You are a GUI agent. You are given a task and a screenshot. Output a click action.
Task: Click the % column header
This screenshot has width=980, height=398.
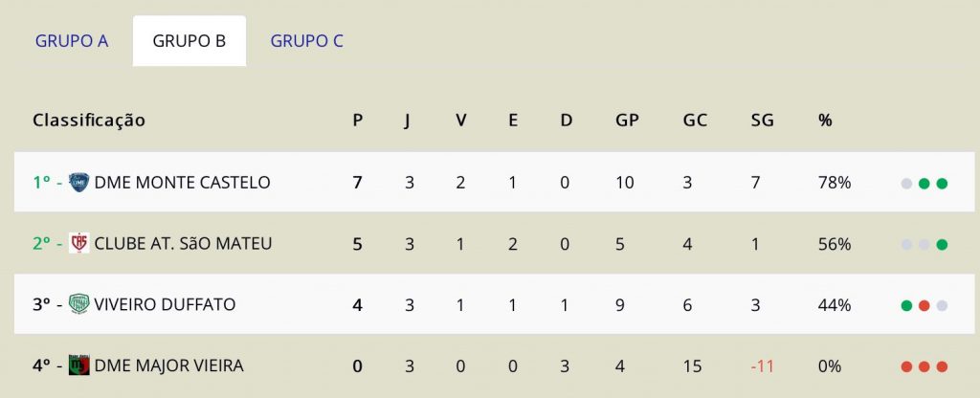825,120
